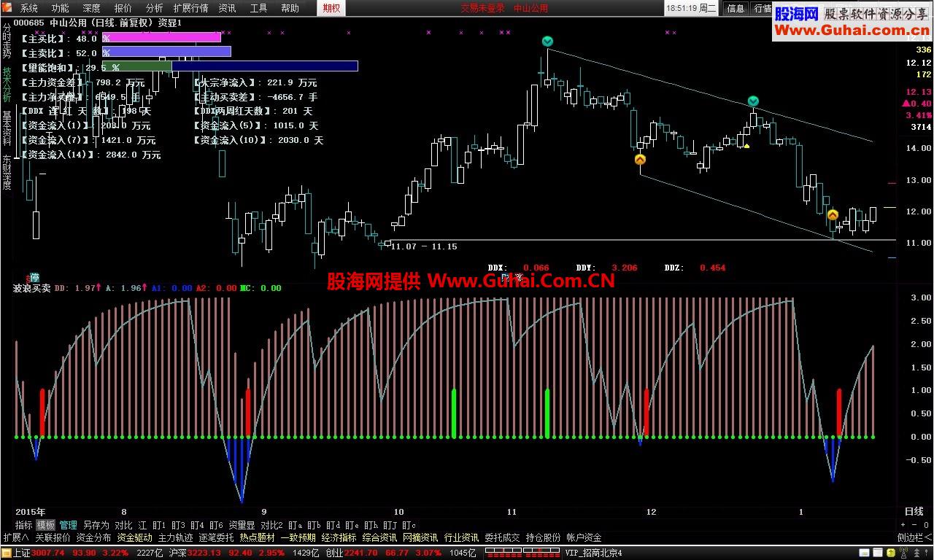Open the 帐户资金 tab
The width and height of the screenshot is (934, 560).
click(x=584, y=537)
